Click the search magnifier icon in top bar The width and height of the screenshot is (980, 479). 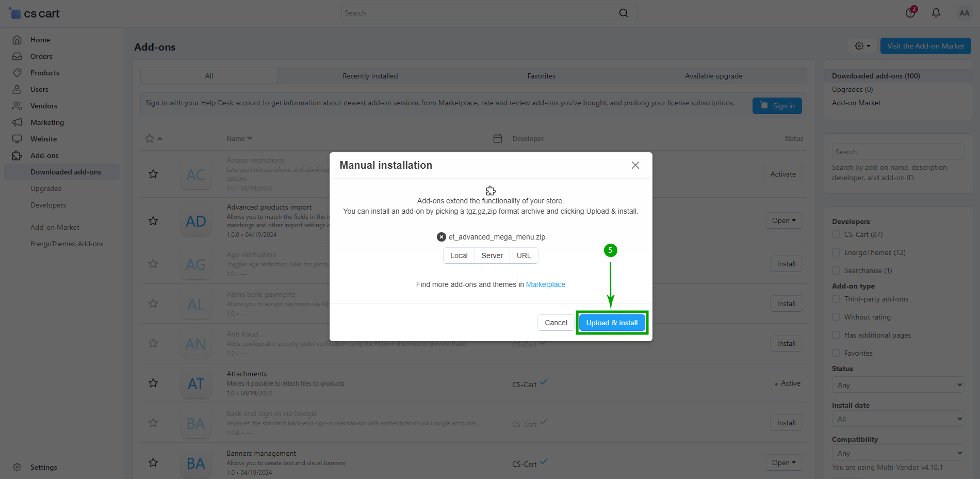pyautogui.click(x=624, y=13)
